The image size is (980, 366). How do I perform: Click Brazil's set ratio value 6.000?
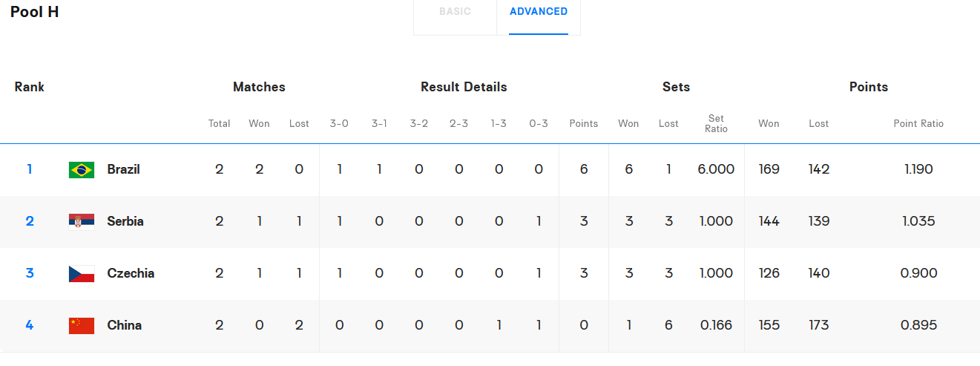[x=716, y=169]
